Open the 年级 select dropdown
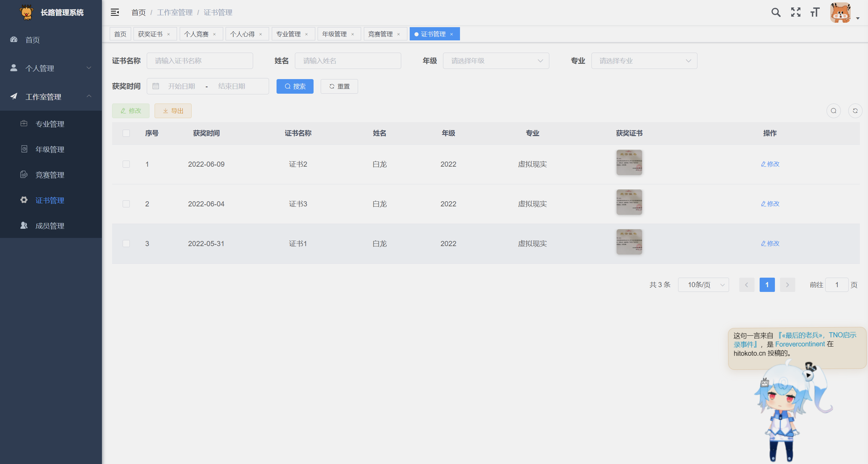The image size is (868, 464). click(496, 61)
